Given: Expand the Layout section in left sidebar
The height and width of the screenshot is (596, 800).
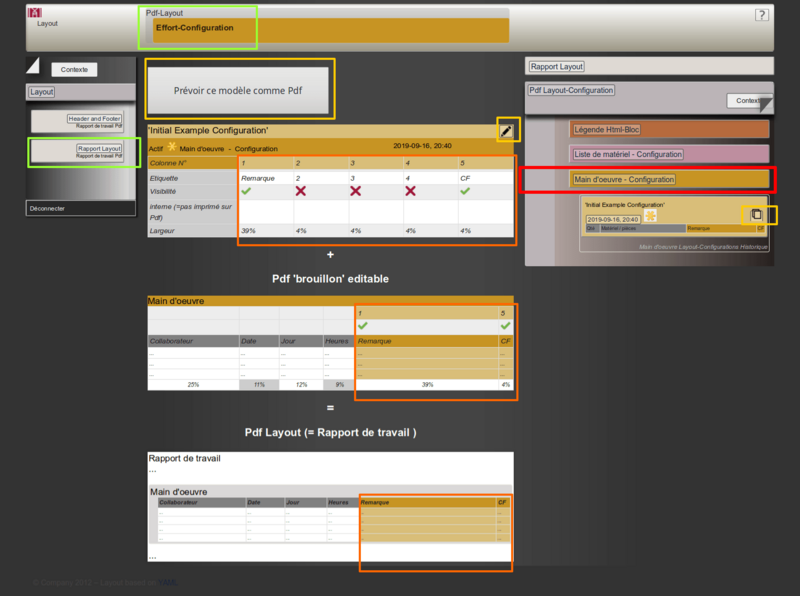Looking at the screenshot, I should 42,91.
